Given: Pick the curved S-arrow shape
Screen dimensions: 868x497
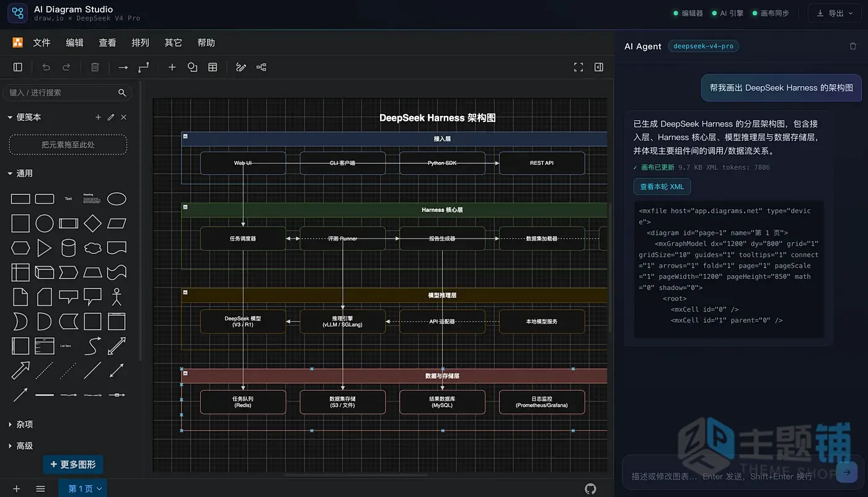Looking at the screenshot, I should [92, 346].
